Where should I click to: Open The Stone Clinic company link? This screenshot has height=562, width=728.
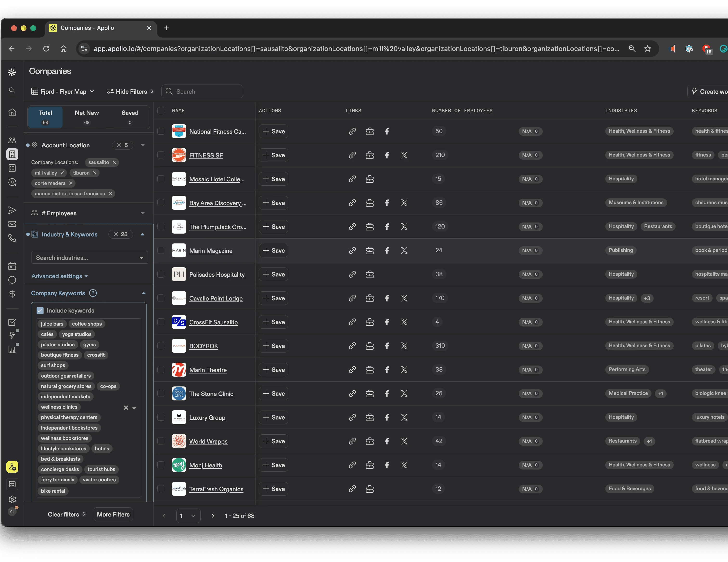click(x=211, y=394)
